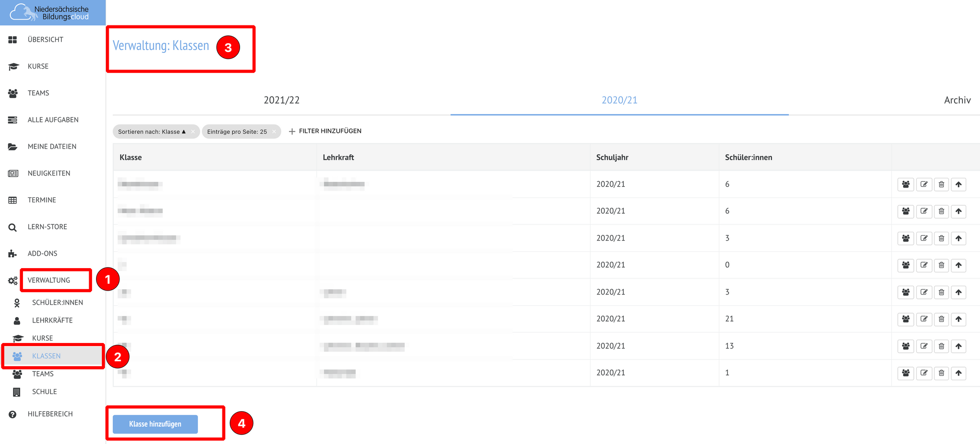
Task: Open the 'Einträge pro Seite: 25' filter
Action: 237,132
